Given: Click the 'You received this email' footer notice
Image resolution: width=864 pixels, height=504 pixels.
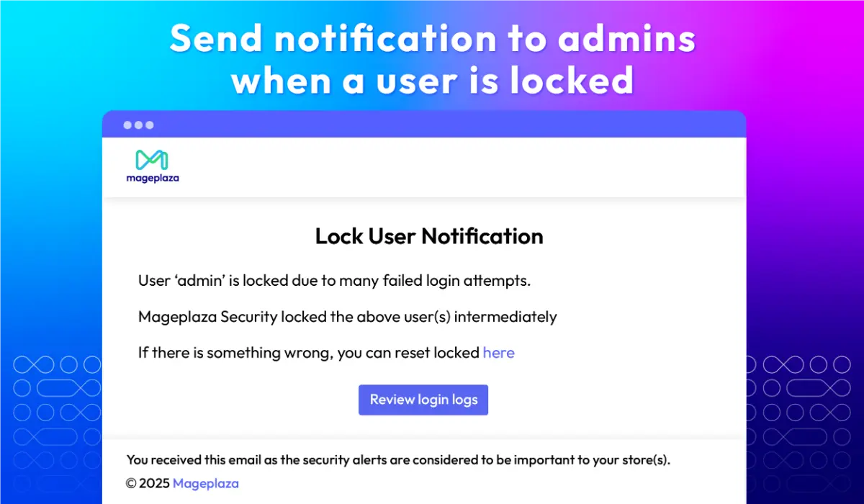Looking at the screenshot, I should (x=398, y=460).
